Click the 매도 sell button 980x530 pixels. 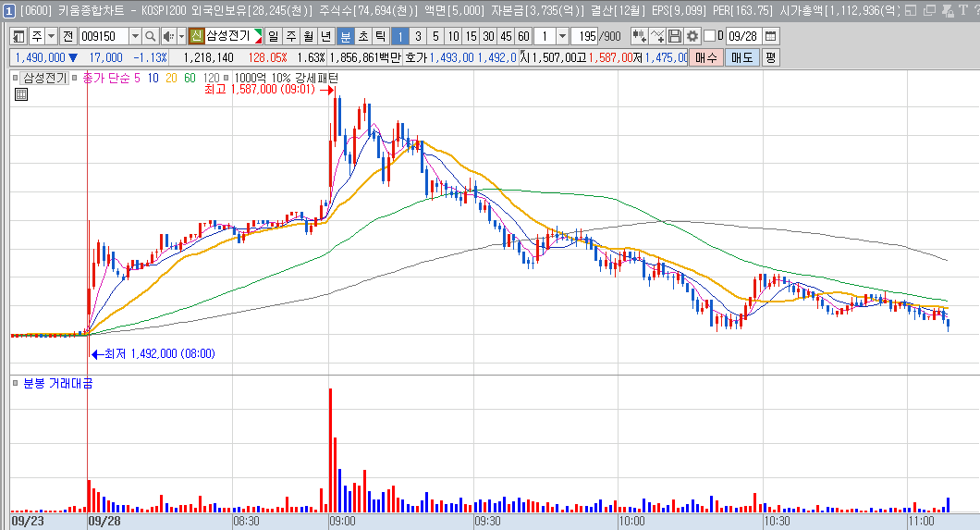pos(741,57)
